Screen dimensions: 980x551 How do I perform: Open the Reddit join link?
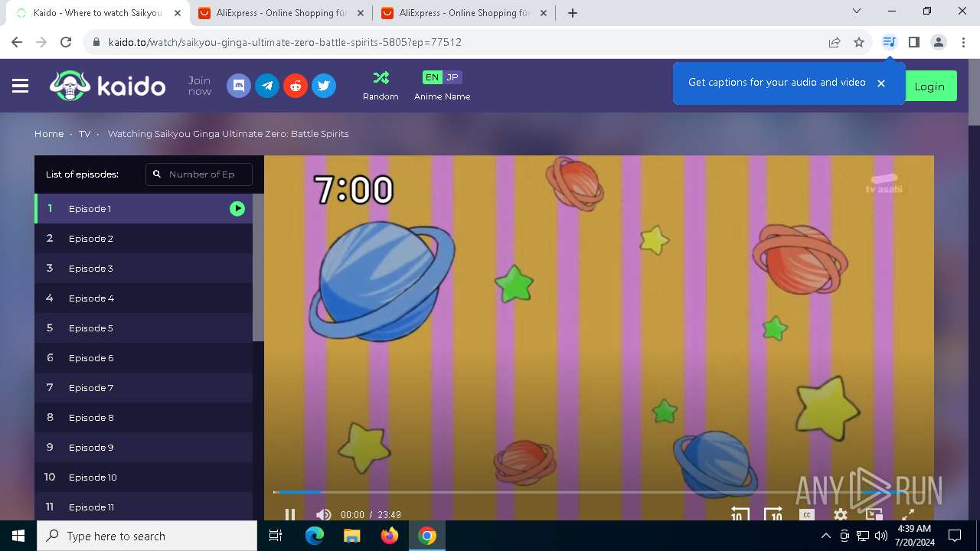tap(296, 85)
